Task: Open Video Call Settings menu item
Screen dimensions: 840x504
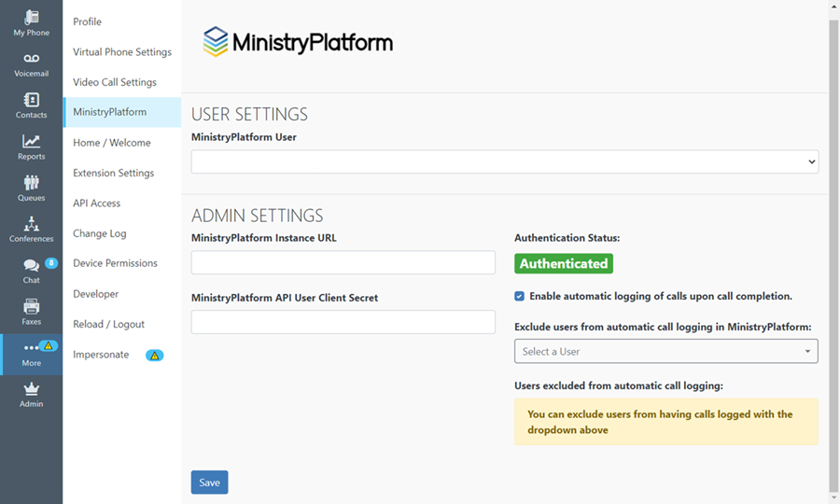Action: (115, 82)
